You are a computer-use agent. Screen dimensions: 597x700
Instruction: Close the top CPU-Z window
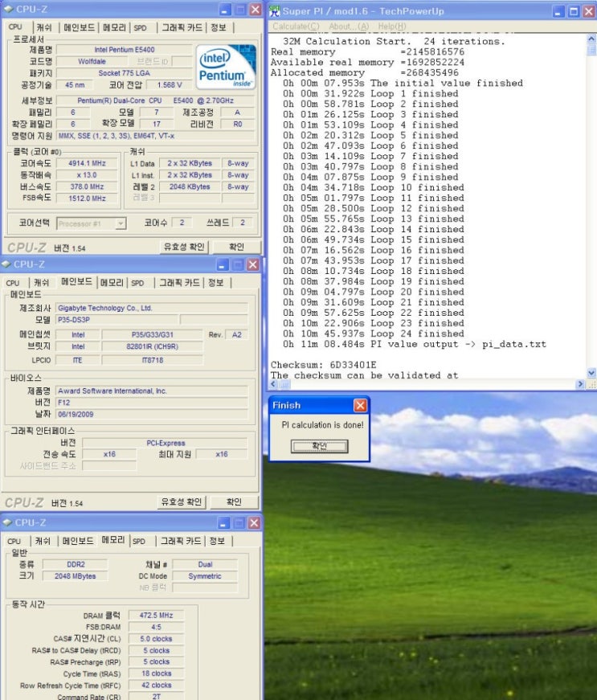pos(256,10)
